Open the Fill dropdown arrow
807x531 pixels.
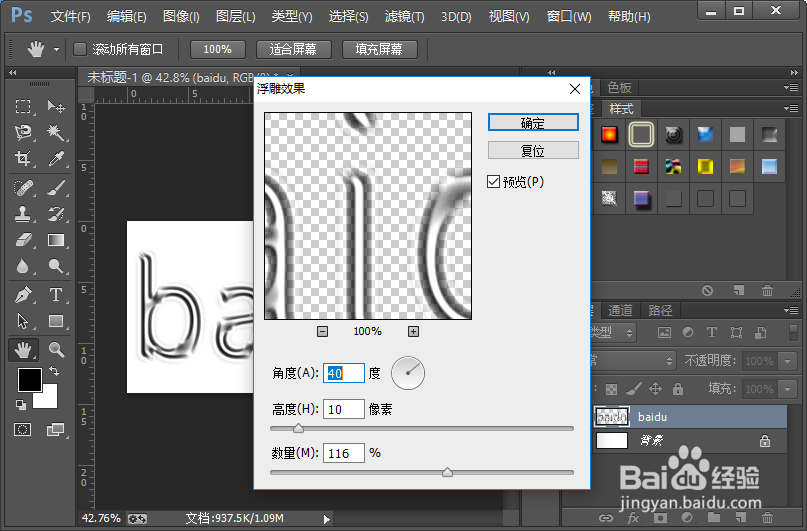click(787, 388)
